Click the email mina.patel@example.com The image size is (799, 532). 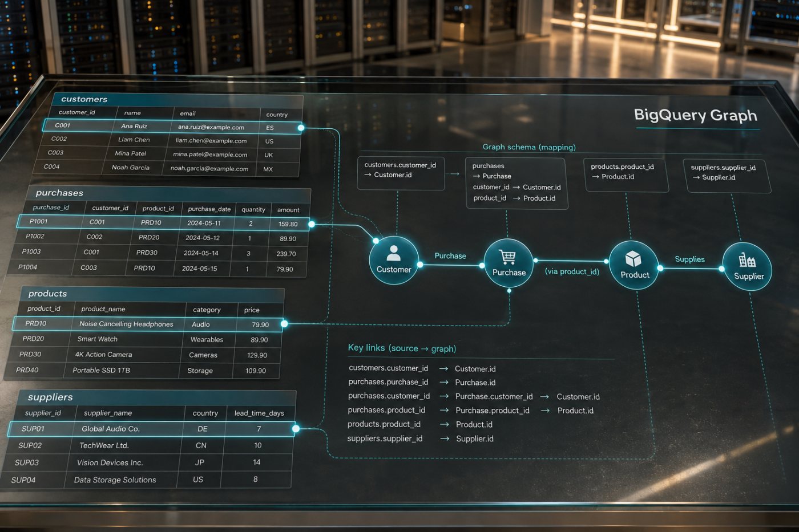coord(210,155)
